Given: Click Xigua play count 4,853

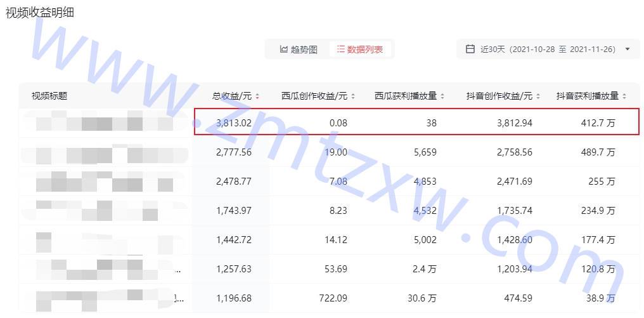Looking at the screenshot, I should [425, 182].
